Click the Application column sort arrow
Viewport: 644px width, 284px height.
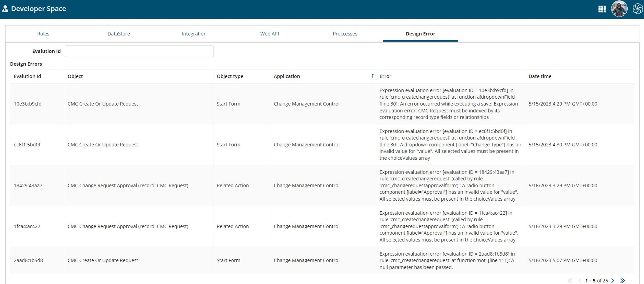pyautogui.click(x=372, y=76)
